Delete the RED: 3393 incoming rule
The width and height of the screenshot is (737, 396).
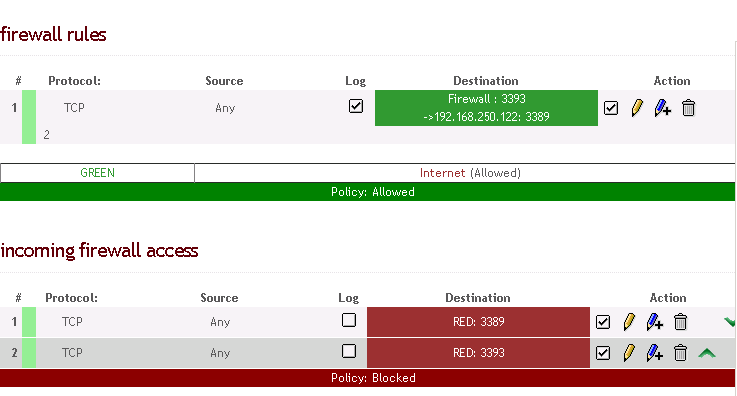tap(680, 353)
